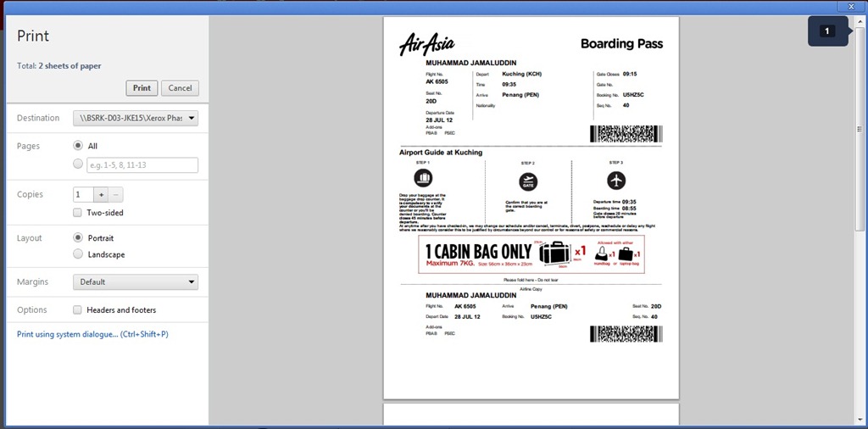The width and height of the screenshot is (868, 429).
Task: Click the preview scrollbar down arrow
Action: pos(860,421)
